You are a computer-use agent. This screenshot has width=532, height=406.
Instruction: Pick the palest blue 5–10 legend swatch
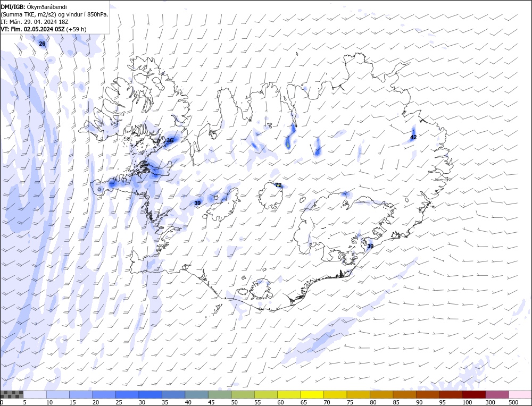point(35,394)
